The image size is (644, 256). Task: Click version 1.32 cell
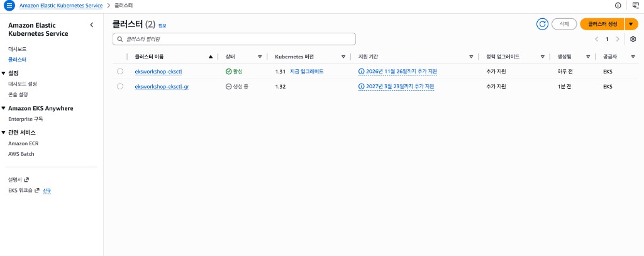[280, 87]
